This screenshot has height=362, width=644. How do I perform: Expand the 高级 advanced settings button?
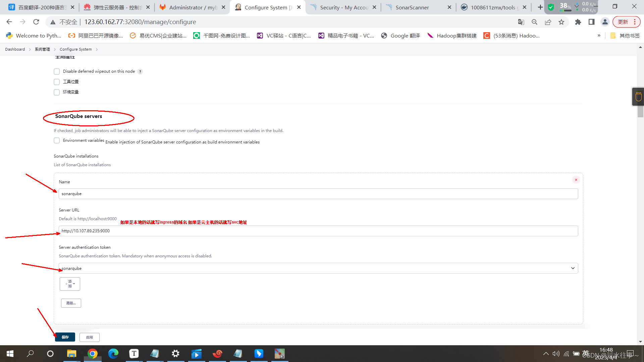(71, 303)
